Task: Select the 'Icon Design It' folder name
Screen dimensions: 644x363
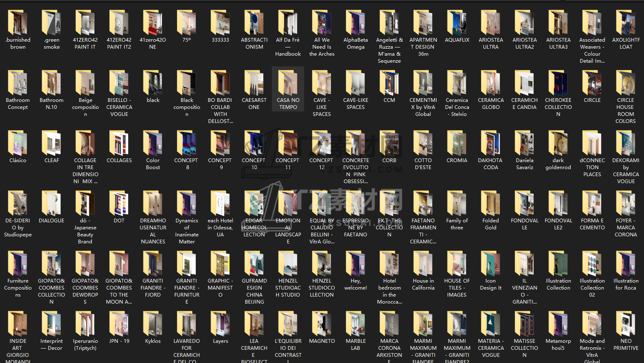Action: [491, 284]
